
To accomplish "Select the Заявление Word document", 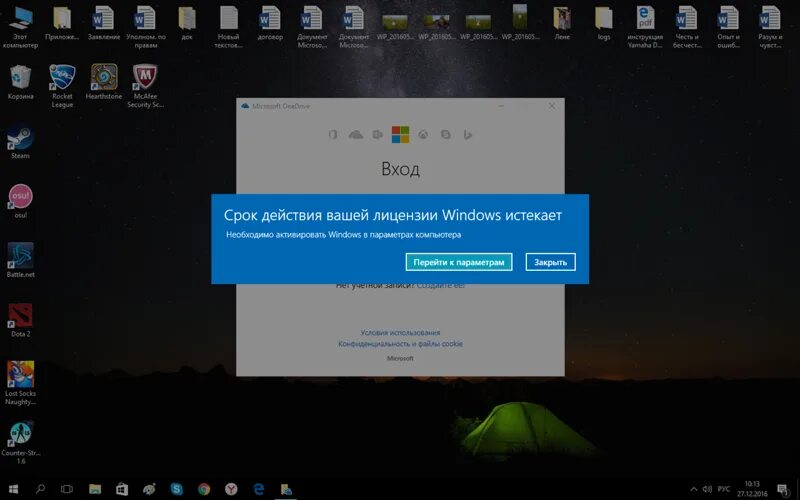I will 104,23.
